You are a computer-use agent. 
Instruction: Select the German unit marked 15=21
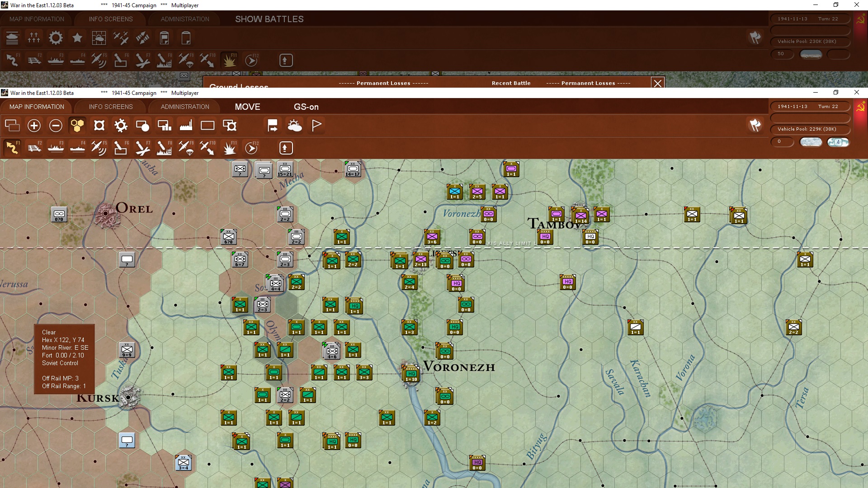coord(285,169)
